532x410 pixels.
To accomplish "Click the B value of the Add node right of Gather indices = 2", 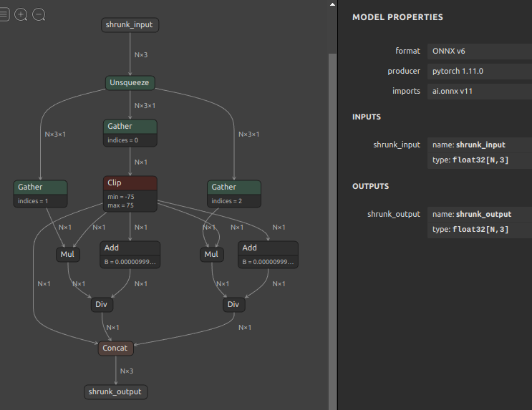I will [x=268, y=262].
